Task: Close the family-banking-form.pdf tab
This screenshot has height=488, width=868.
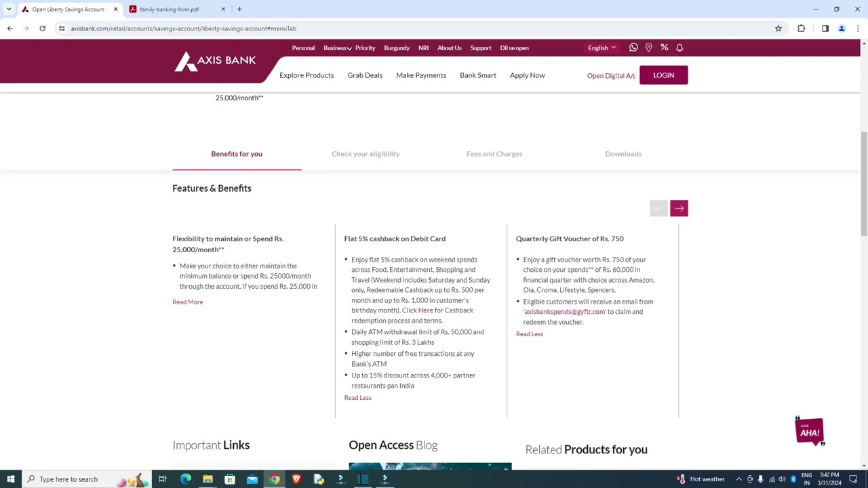Action: (x=223, y=9)
